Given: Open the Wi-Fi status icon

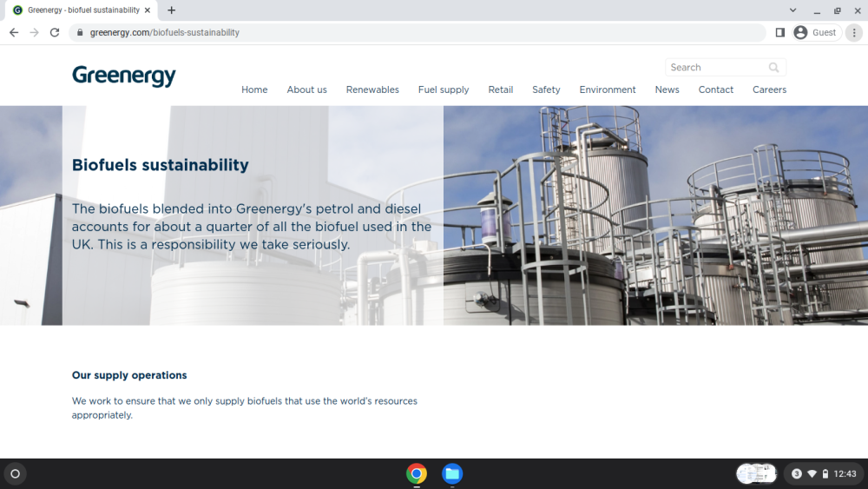Looking at the screenshot, I should point(812,474).
